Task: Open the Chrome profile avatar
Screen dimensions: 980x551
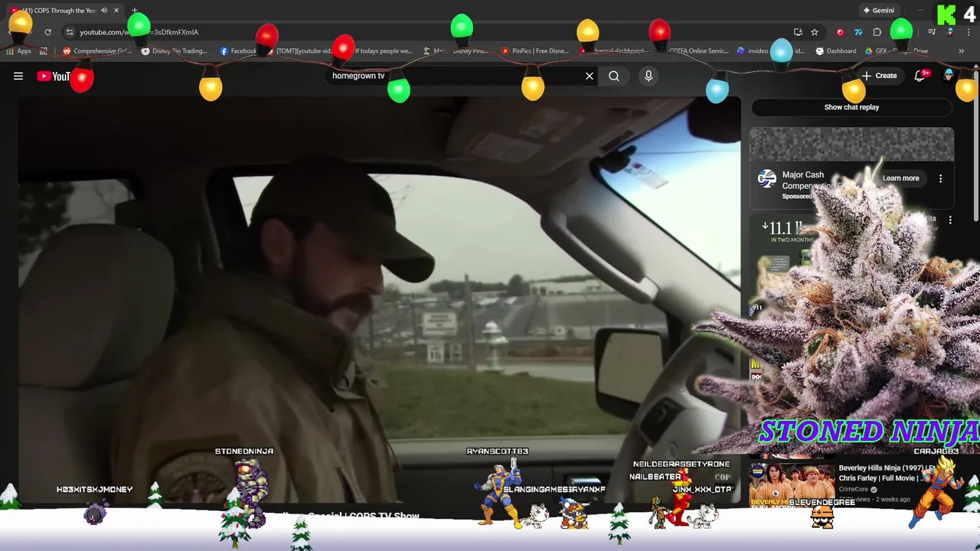Action: pos(950,32)
